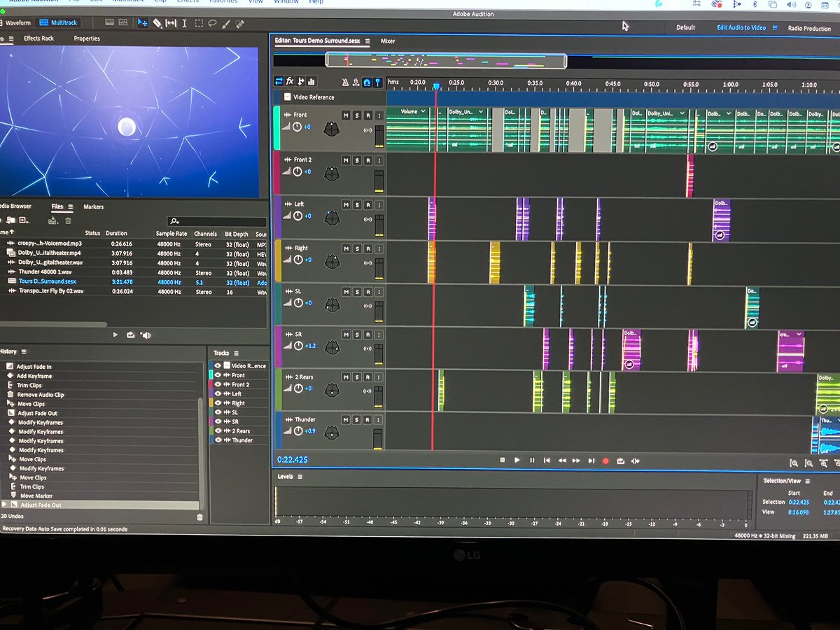The height and width of the screenshot is (630, 840).
Task: Solo the Thunder track
Action: pos(356,420)
